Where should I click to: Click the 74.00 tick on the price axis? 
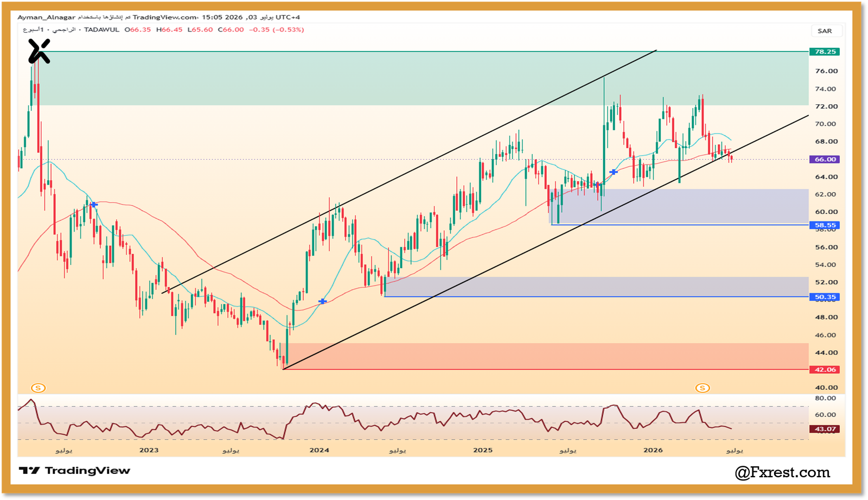point(826,89)
